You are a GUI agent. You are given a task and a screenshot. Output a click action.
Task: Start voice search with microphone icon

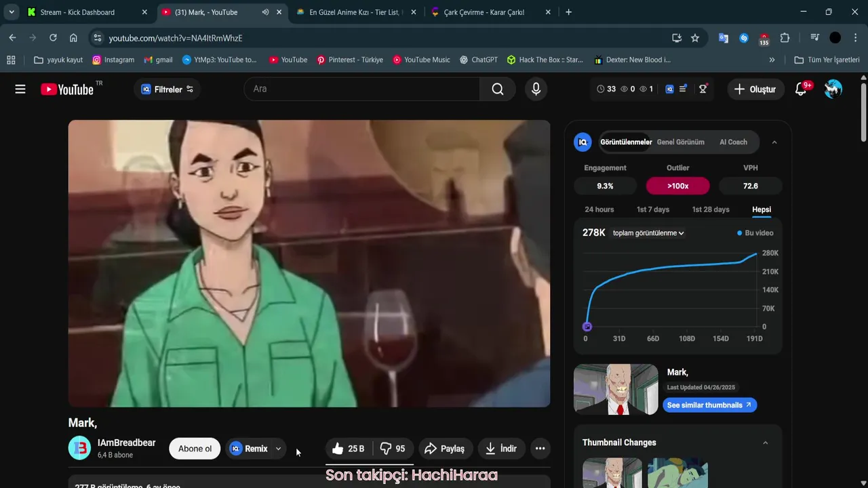pyautogui.click(x=536, y=89)
